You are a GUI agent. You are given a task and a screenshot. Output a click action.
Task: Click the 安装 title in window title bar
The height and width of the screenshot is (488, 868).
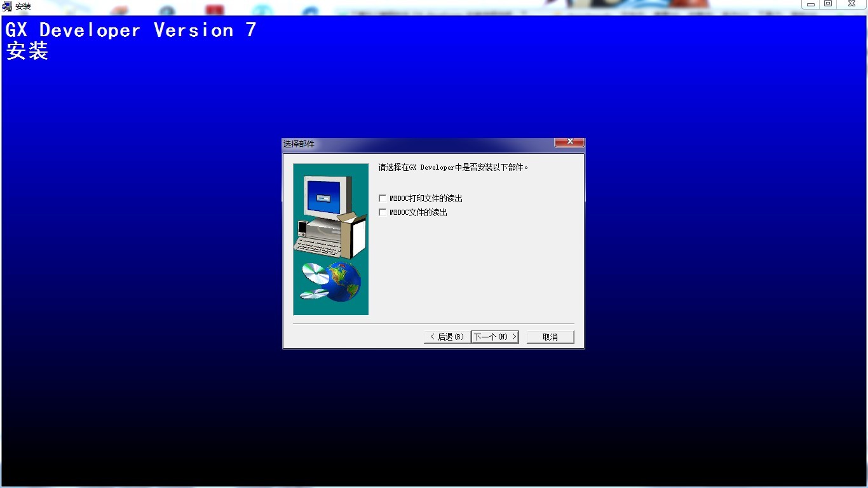[23, 6]
